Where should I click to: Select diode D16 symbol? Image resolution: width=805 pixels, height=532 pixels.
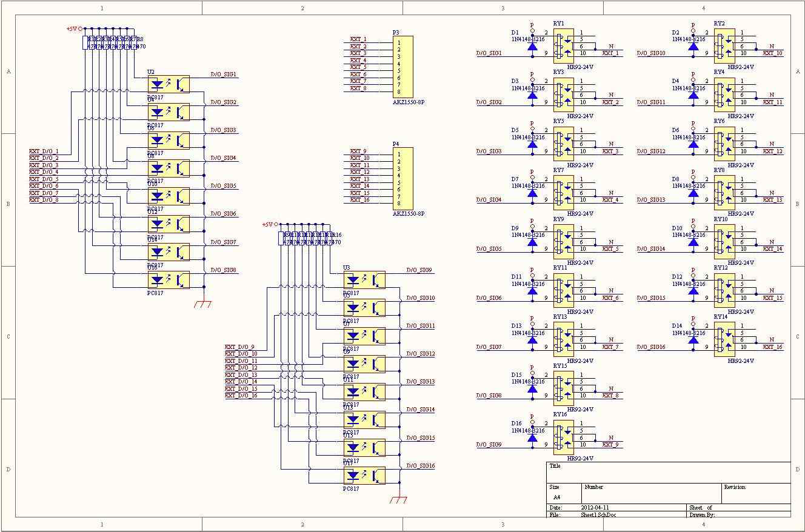(x=532, y=437)
